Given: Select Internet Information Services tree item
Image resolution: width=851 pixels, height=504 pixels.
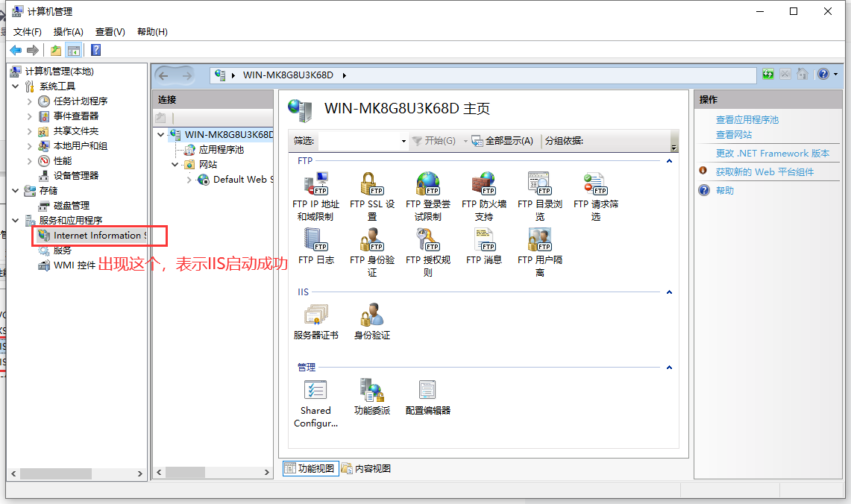Looking at the screenshot, I should (92, 236).
